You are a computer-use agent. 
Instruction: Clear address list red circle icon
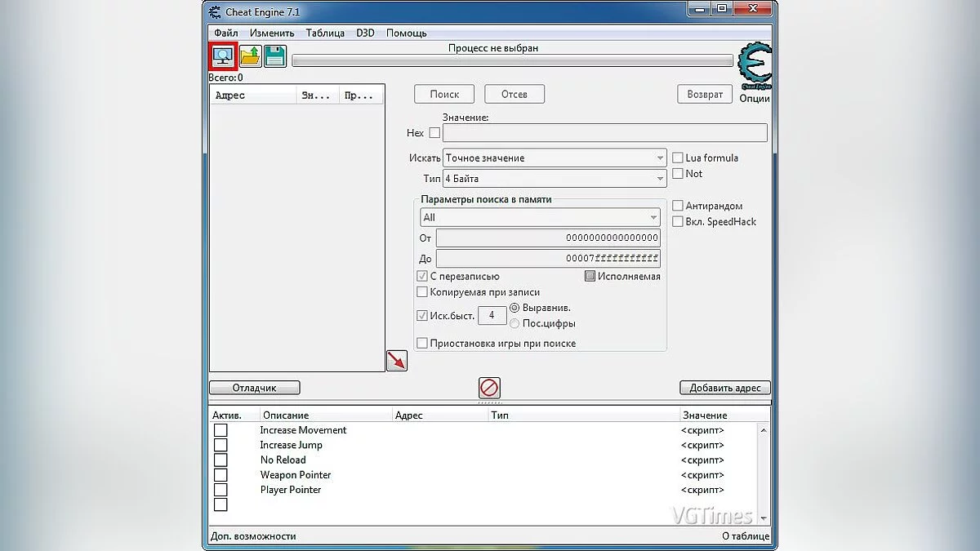tap(489, 388)
